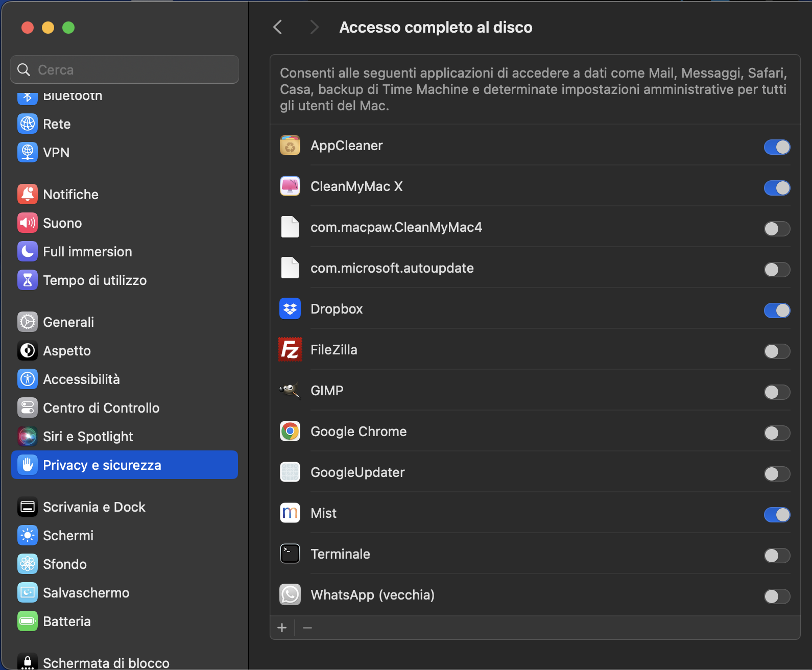Click the CleanMyMac X app icon

[x=290, y=186]
